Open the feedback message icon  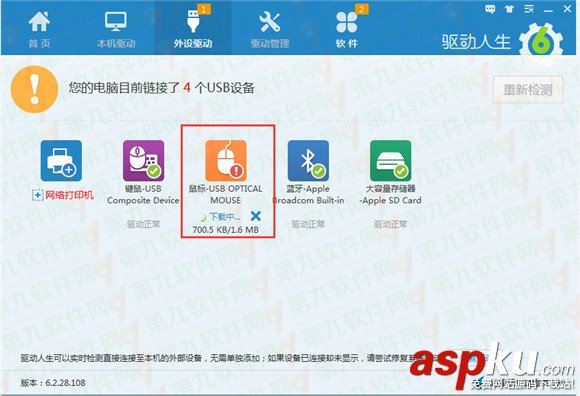(490, 9)
